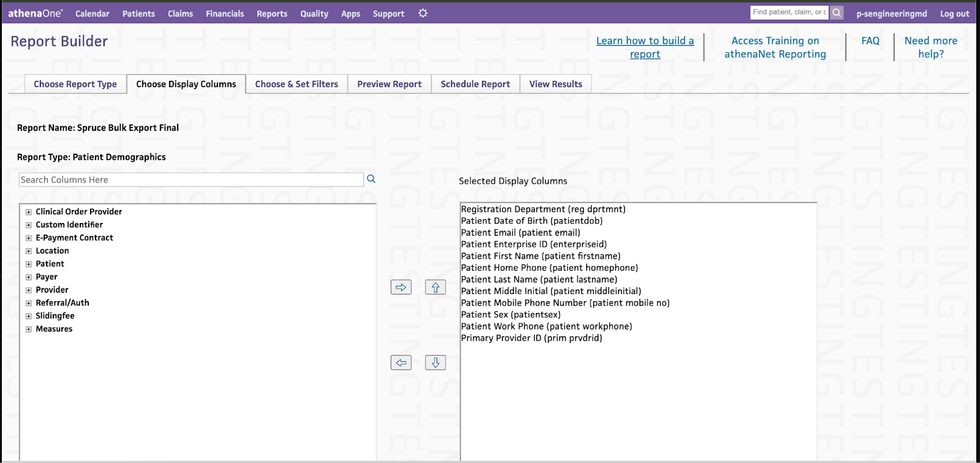Click the Log out link
The height and width of the screenshot is (463, 980).
(x=954, y=13)
